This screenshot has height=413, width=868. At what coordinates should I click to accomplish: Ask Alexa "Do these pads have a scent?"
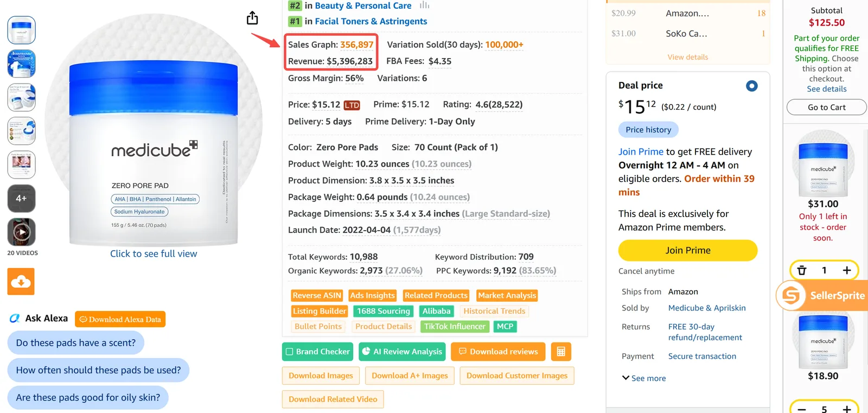pos(76,343)
